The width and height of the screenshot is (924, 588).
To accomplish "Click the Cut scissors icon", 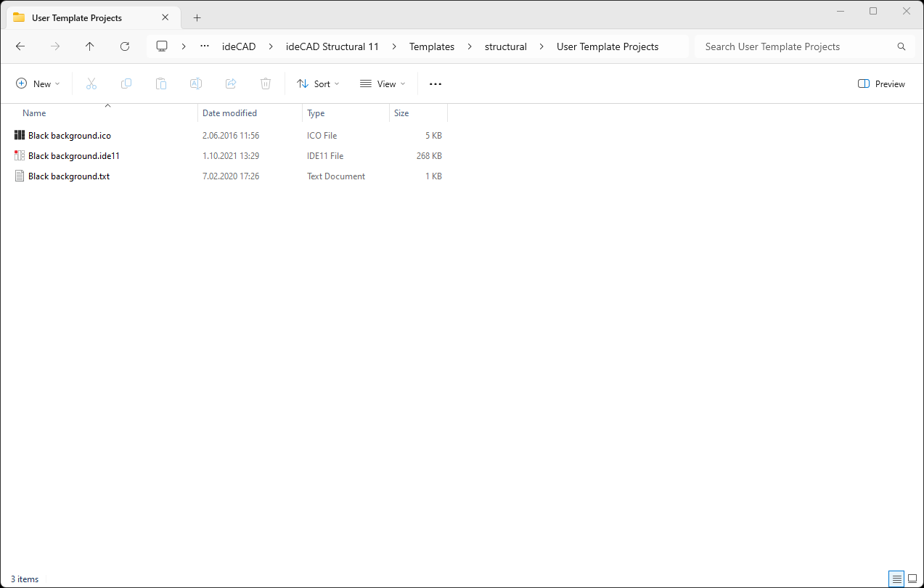I will tap(91, 84).
